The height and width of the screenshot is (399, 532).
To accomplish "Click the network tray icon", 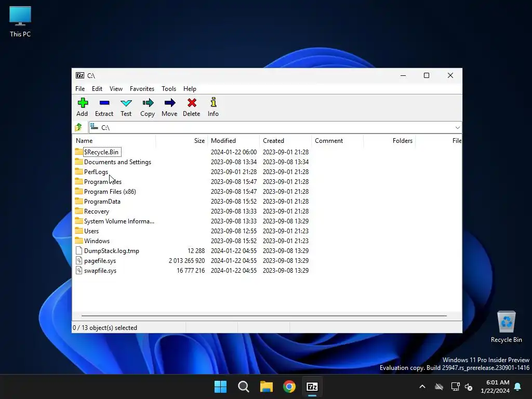I will (455, 387).
